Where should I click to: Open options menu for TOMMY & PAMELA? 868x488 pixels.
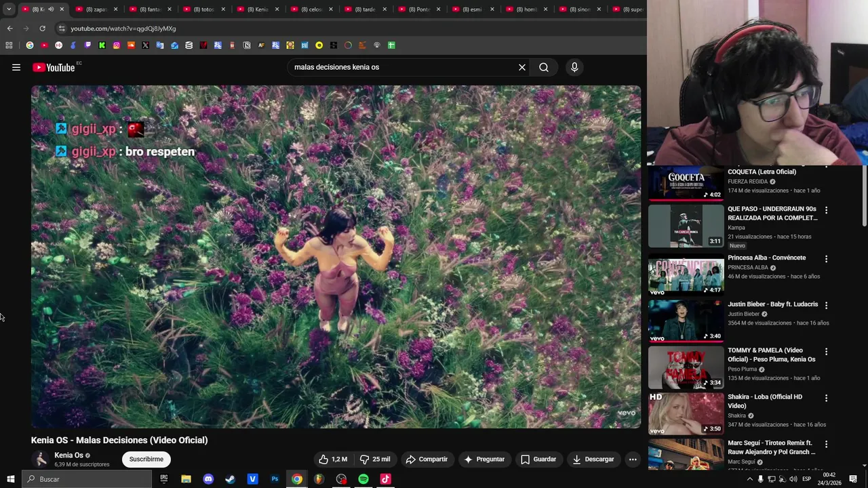tap(826, 352)
